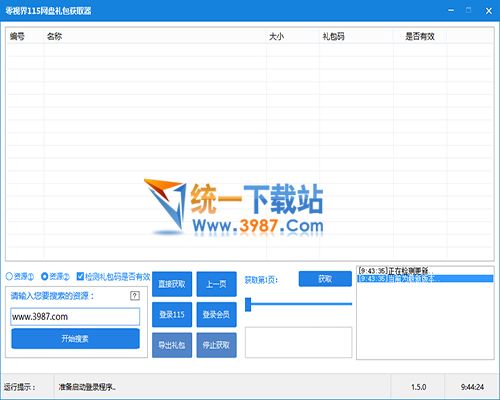
Task: Click the 大小 column header
Action: click(276, 36)
